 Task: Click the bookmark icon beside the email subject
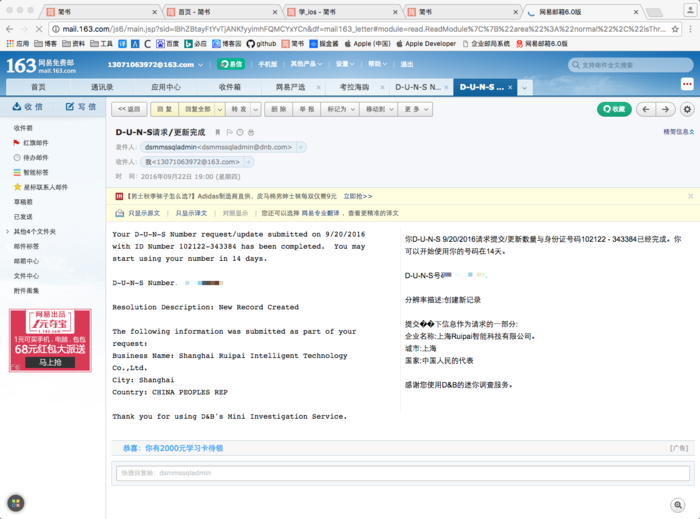218,132
